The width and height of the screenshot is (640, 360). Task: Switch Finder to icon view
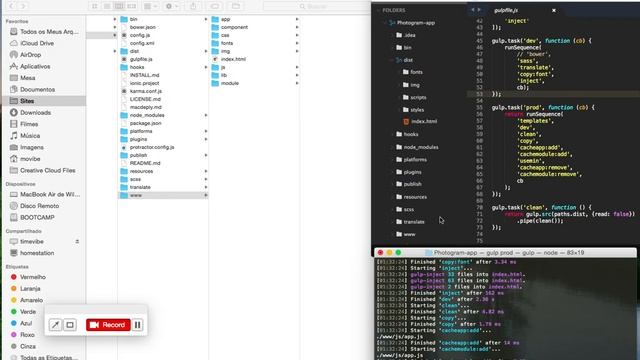tap(95, 6)
